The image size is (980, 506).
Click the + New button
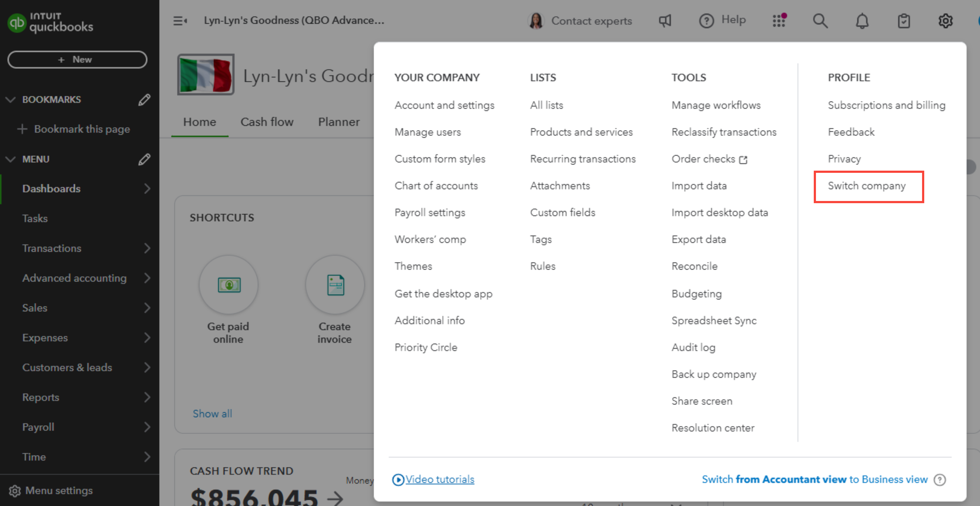77,60
